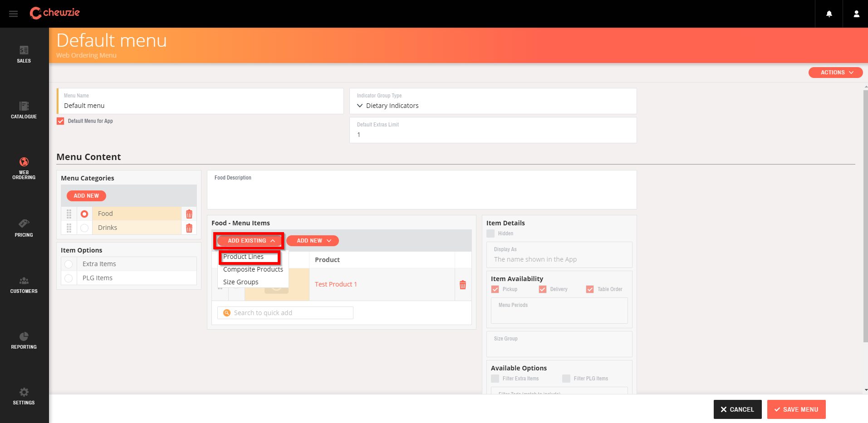Cancel the menu editing
Viewport: 868px width, 423px height.
(x=737, y=409)
